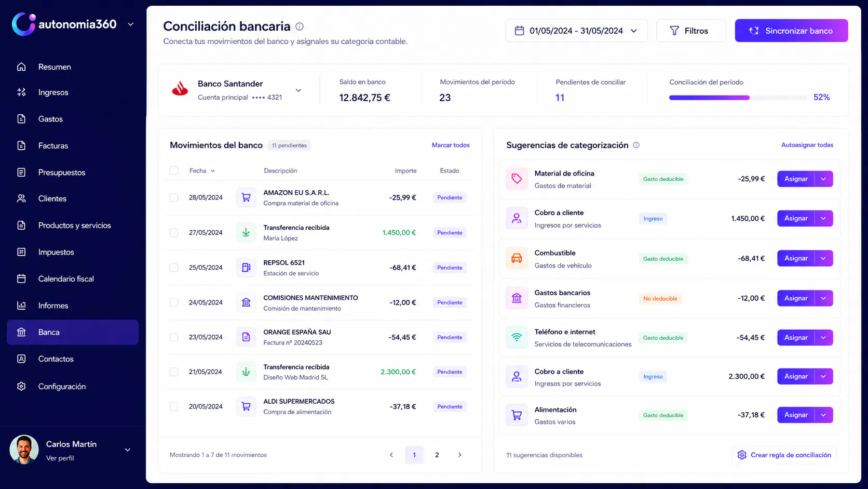
Task: Click the download arrow icon for María López transfer
Action: coord(246,232)
